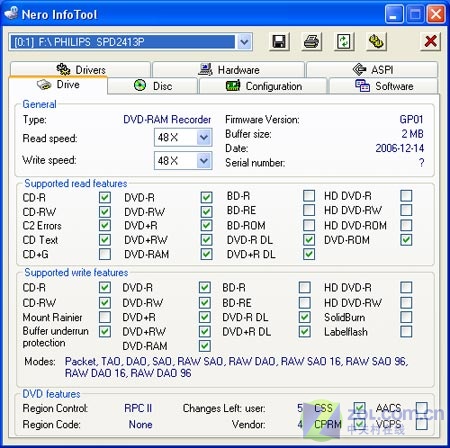Open the Hardware tab
The width and height of the screenshot is (450, 448).
[x=229, y=69]
